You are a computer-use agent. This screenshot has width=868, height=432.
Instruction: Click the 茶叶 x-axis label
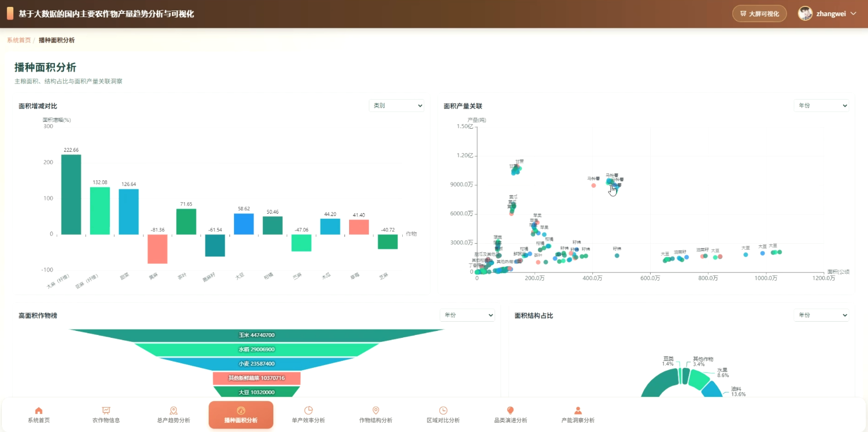tap(182, 277)
